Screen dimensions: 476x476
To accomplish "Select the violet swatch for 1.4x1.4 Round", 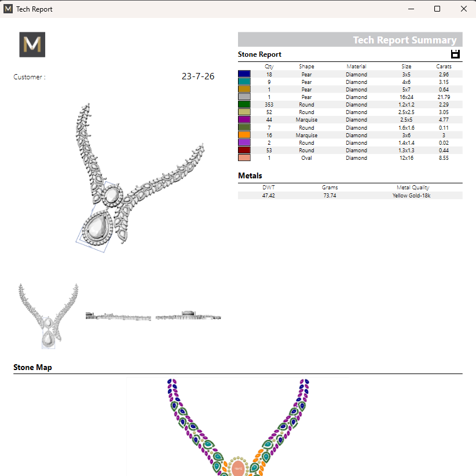I will click(x=244, y=142).
